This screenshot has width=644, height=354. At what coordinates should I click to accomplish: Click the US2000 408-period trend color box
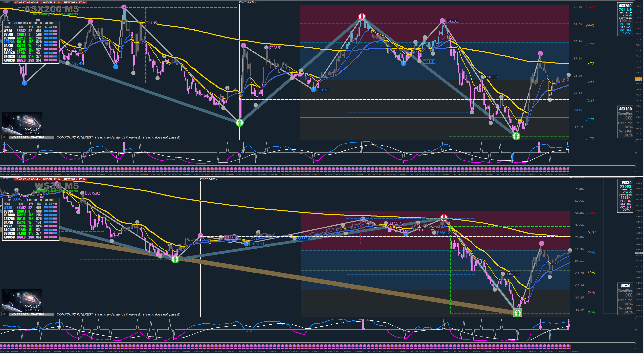coord(55,38)
